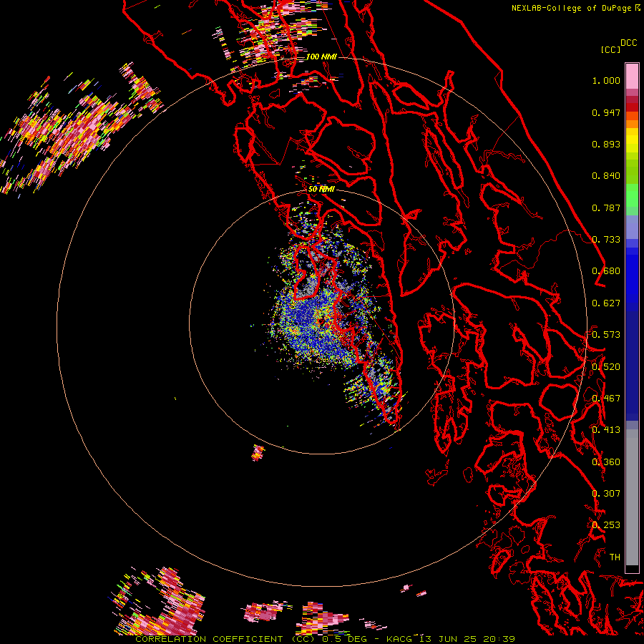Click the 0.253 scale label
644x644 pixels.
pos(606,525)
